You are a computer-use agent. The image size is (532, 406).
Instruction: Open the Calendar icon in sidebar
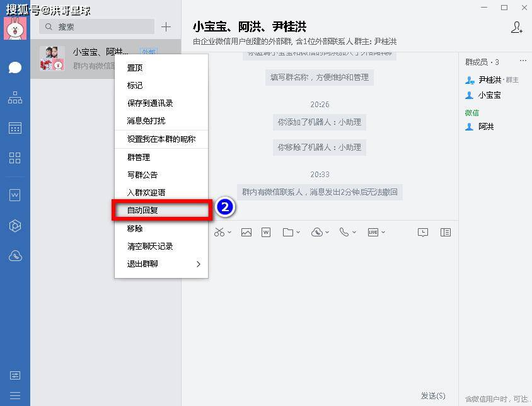[15, 128]
